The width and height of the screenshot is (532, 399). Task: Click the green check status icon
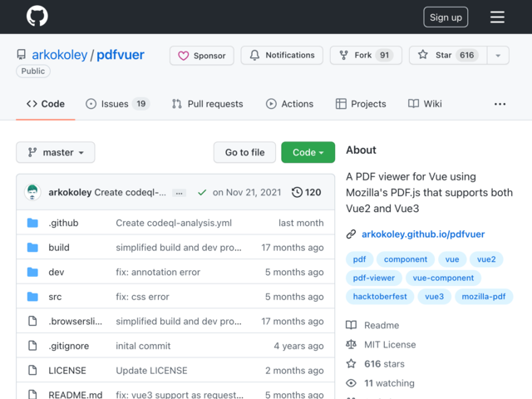202,192
